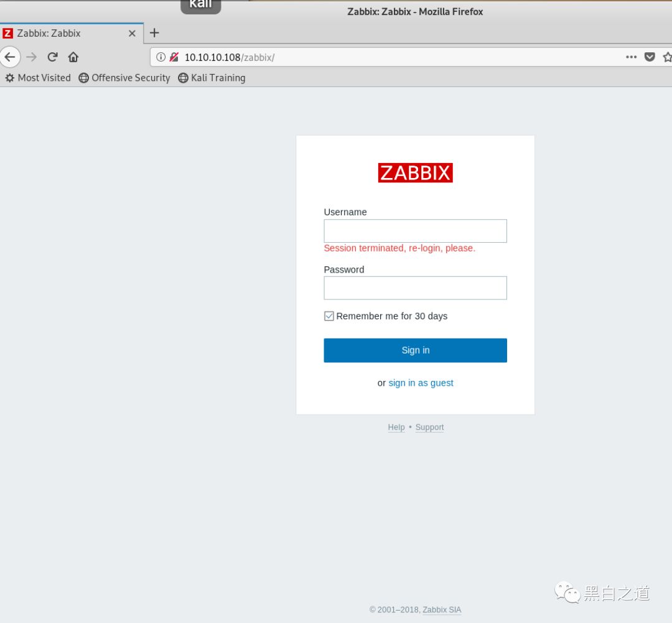Click the insecure connection padlock icon
Screen dimensions: 672x623
[x=174, y=57]
